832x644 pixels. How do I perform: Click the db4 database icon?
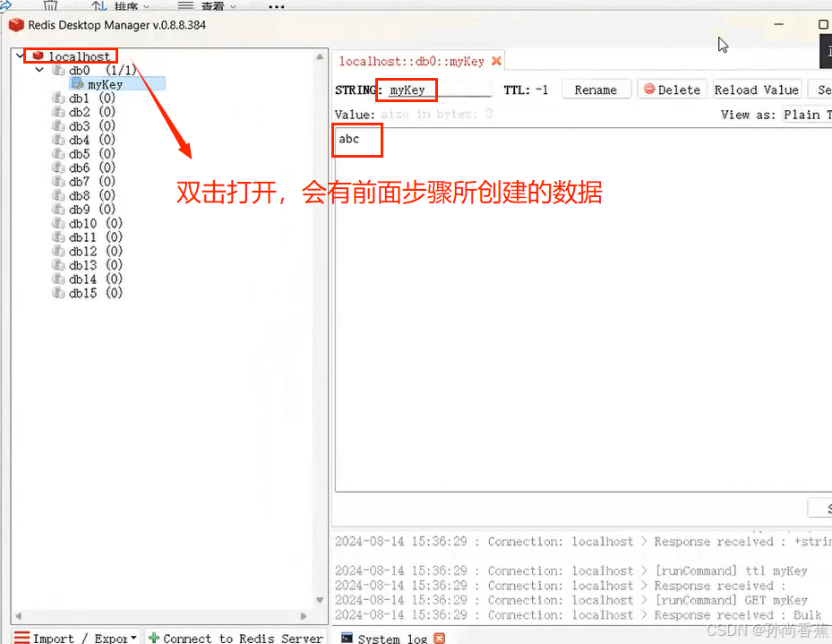[x=58, y=140]
